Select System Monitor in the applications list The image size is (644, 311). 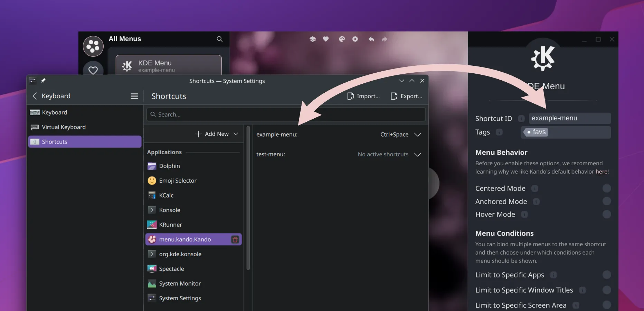[193, 284]
